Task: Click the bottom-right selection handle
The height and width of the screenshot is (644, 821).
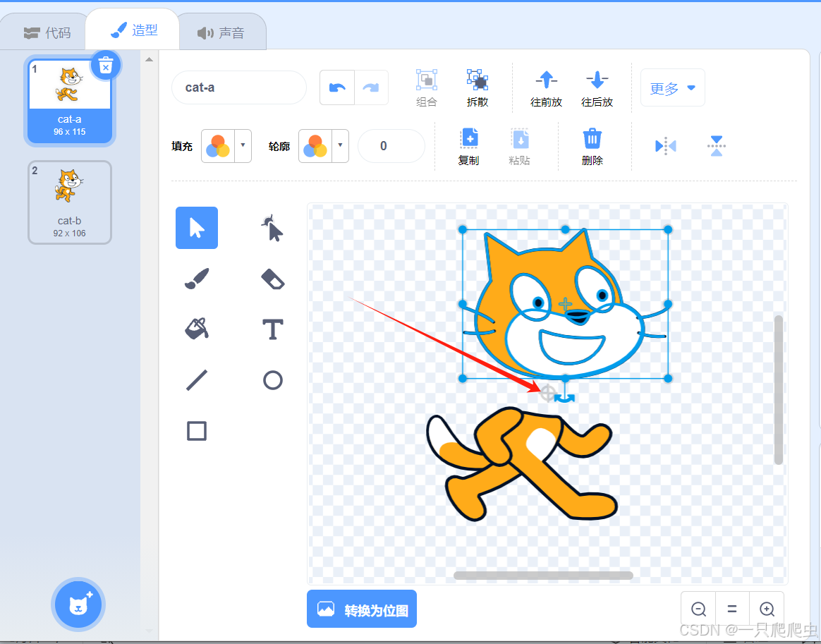Action: pos(668,378)
